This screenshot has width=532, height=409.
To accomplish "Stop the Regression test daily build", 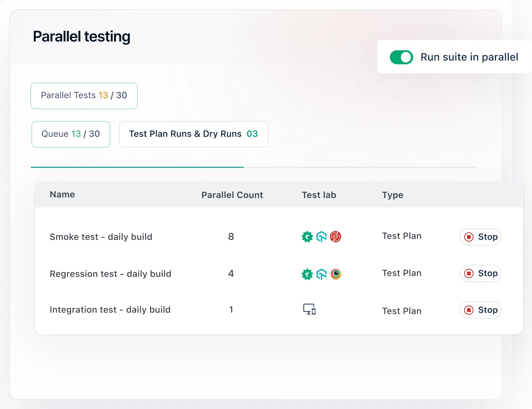I will [x=480, y=273].
